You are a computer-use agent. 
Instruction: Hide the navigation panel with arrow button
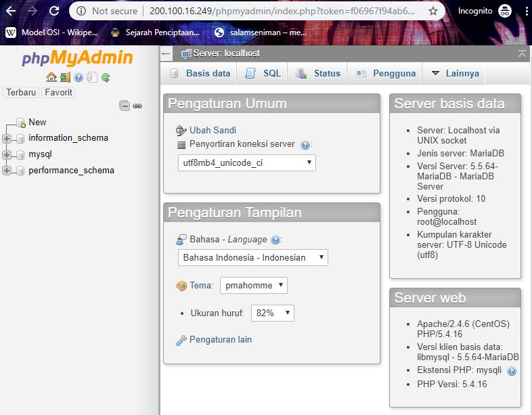(x=166, y=53)
